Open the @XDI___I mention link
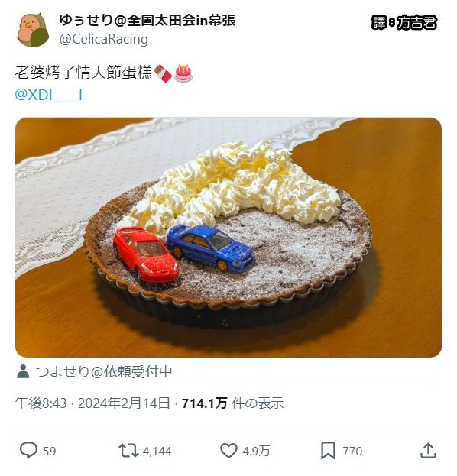457x476 pixels. click(48, 95)
